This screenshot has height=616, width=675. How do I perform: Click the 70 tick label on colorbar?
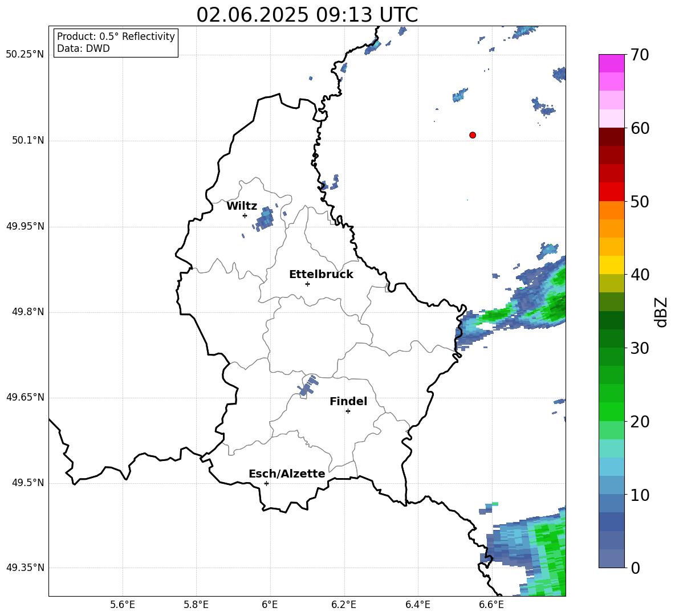coord(640,55)
